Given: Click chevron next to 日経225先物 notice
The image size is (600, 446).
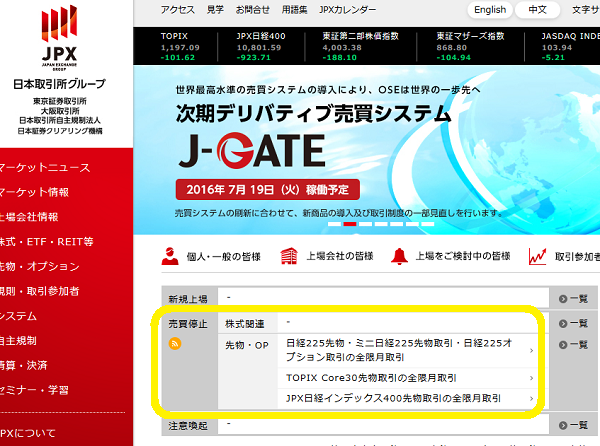Looking at the screenshot, I should click(x=532, y=350).
